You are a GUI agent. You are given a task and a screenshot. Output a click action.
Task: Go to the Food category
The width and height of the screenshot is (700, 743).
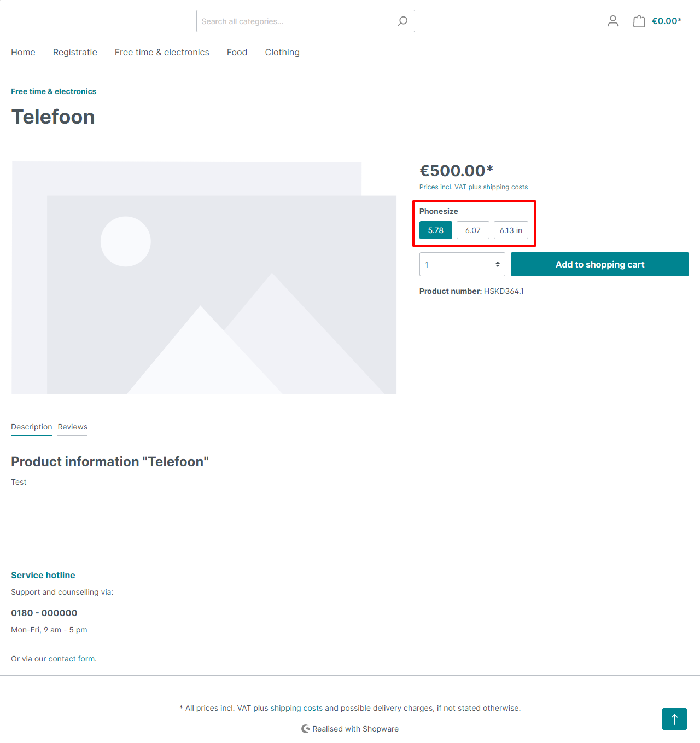click(x=237, y=53)
